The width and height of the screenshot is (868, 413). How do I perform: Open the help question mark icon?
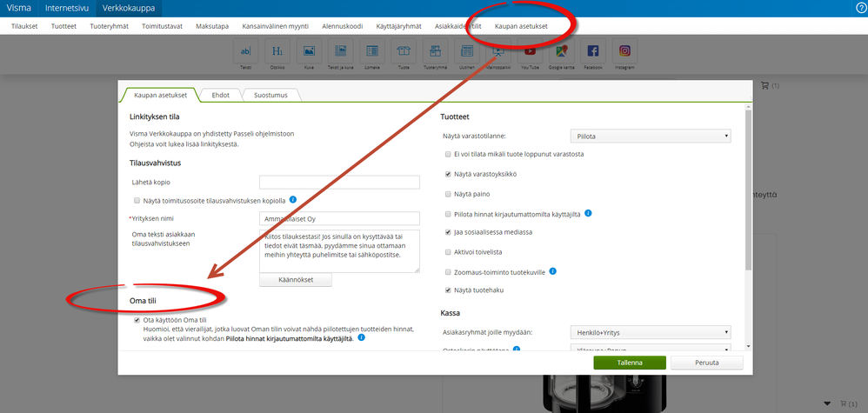pos(860,9)
